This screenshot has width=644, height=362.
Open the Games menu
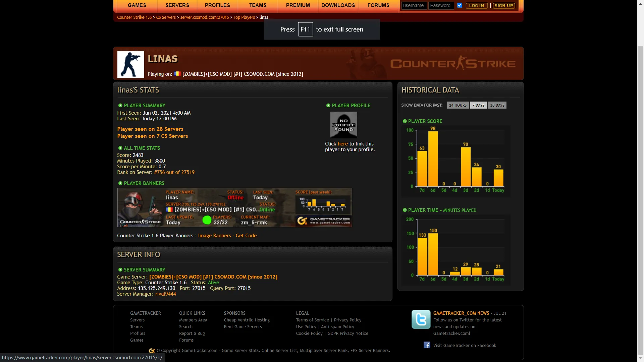(137, 5)
